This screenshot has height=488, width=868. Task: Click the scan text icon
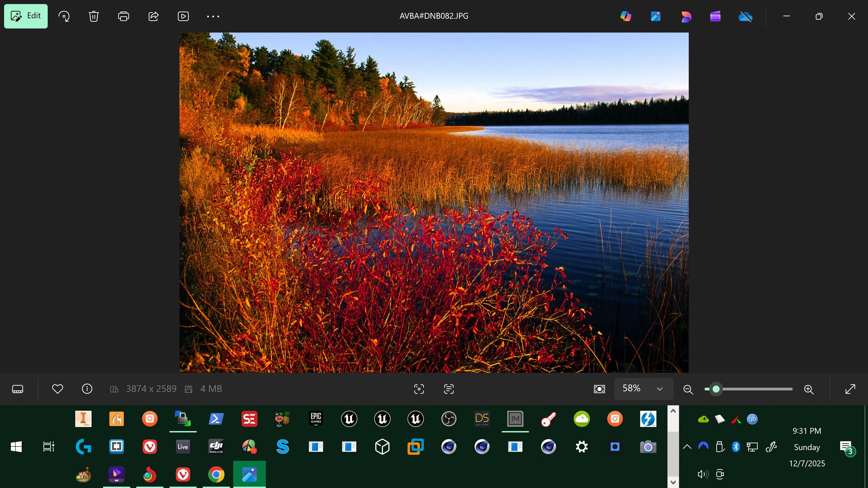pyautogui.click(x=449, y=389)
